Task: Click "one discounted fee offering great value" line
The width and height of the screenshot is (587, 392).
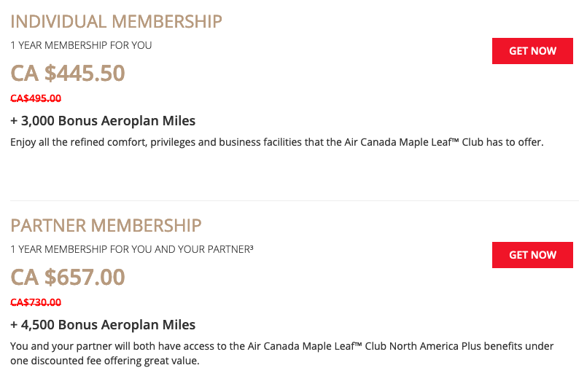Action: point(104,361)
